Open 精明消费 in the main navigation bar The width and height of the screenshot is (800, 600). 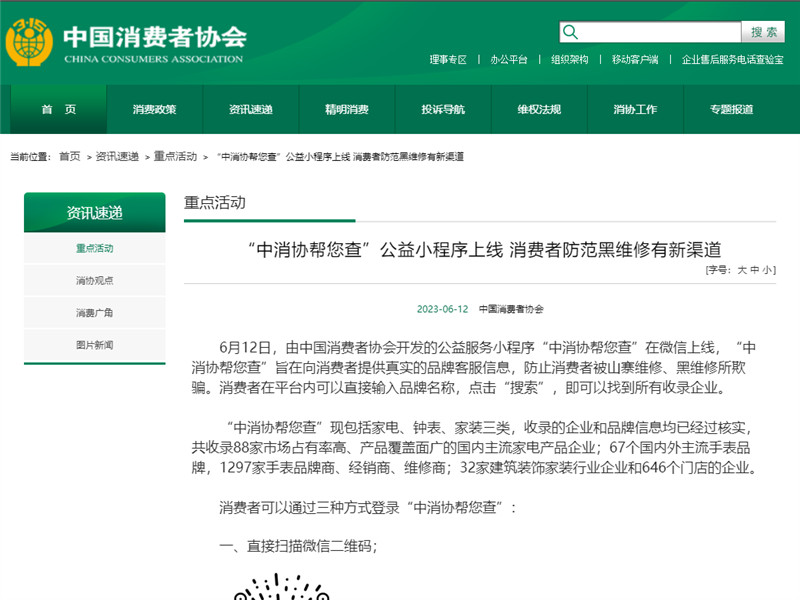(x=347, y=109)
